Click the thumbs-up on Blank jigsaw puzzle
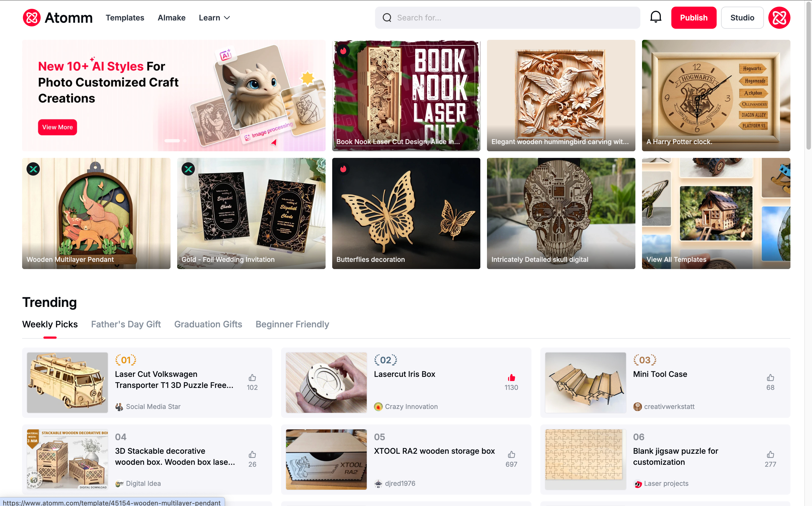This screenshot has width=812, height=506. 771,455
